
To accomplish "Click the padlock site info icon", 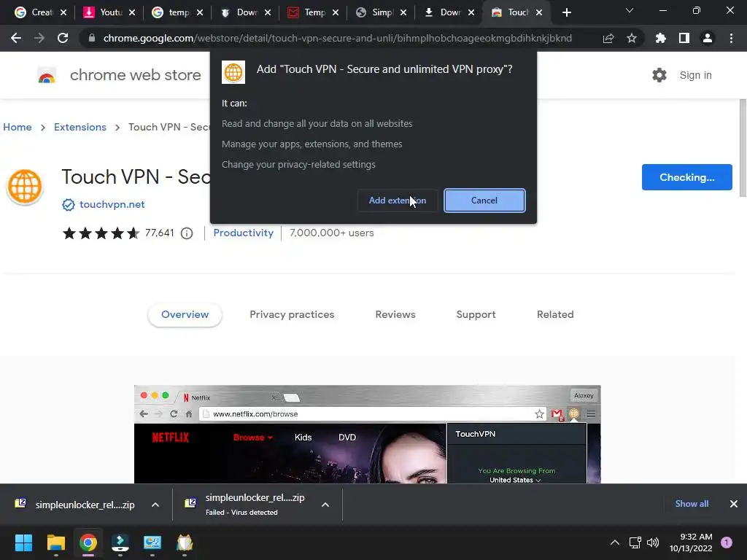I will click(x=91, y=38).
